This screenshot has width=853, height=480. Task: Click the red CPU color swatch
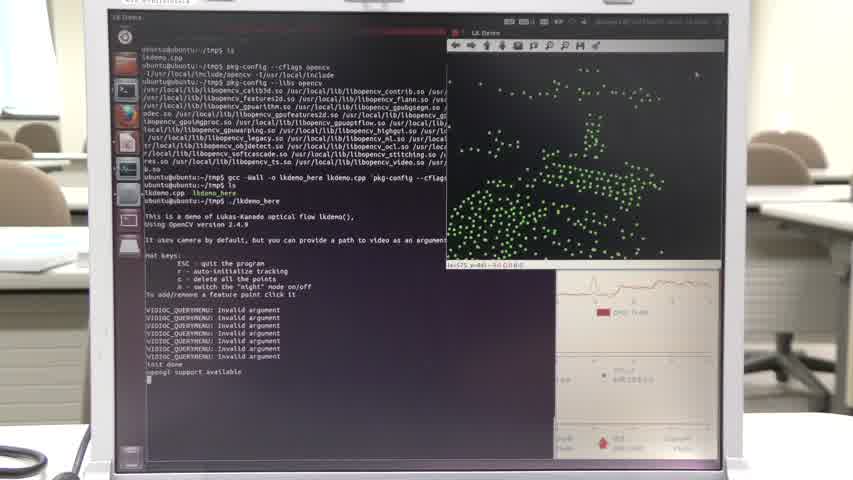pos(603,313)
